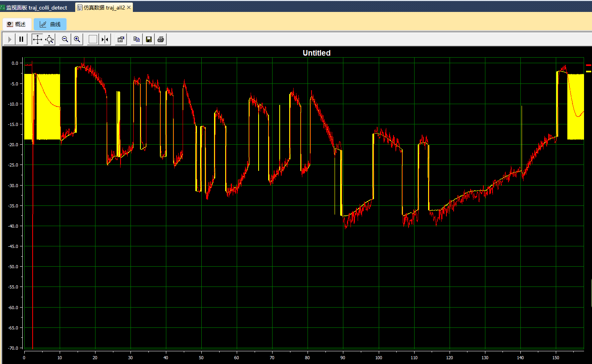The height and width of the screenshot is (364, 592).
Task: Click the zoom out magnifier icon
Action: [x=65, y=39]
